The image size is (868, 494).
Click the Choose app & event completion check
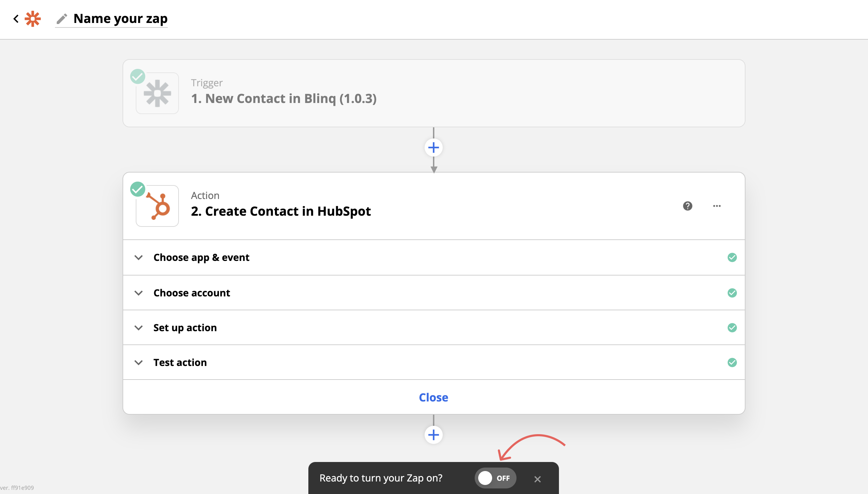[732, 257]
